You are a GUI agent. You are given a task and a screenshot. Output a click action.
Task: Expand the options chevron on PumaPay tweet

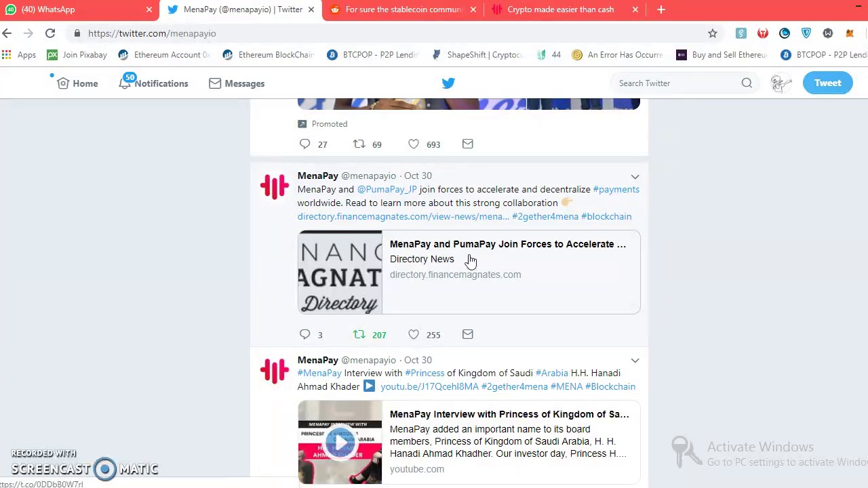pyautogui.click(x=635, y=176)
